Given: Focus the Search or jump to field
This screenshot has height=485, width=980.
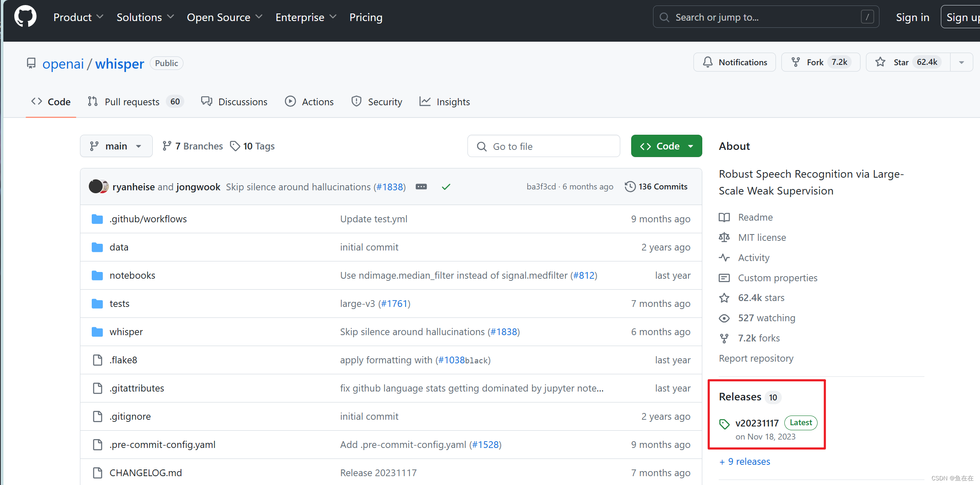Looking at the screenshot, I should 766,17.
